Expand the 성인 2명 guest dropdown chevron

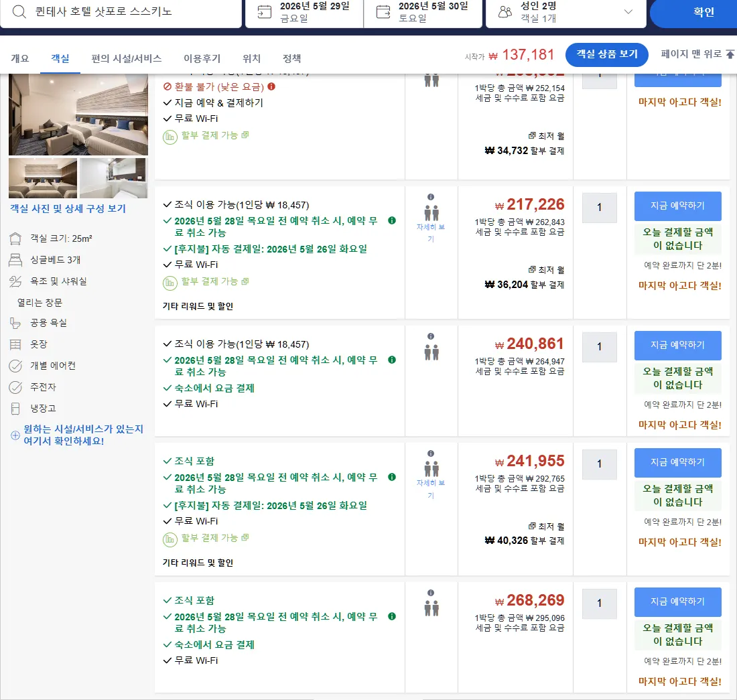click(x=628, y=12)
